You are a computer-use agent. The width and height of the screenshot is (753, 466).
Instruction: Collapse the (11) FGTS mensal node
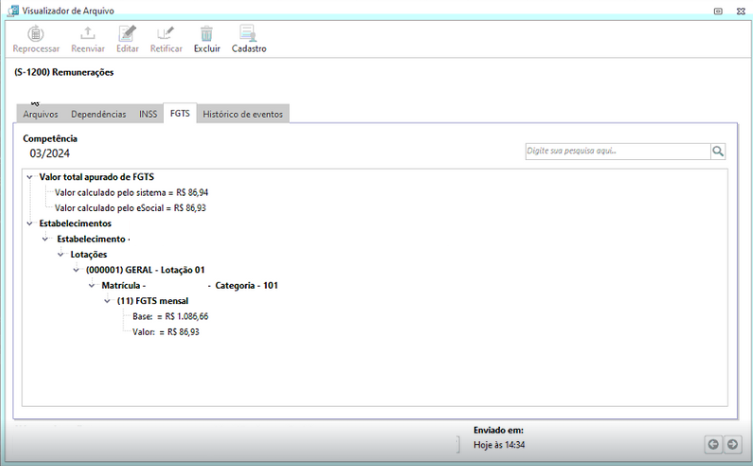coord(107,301)
